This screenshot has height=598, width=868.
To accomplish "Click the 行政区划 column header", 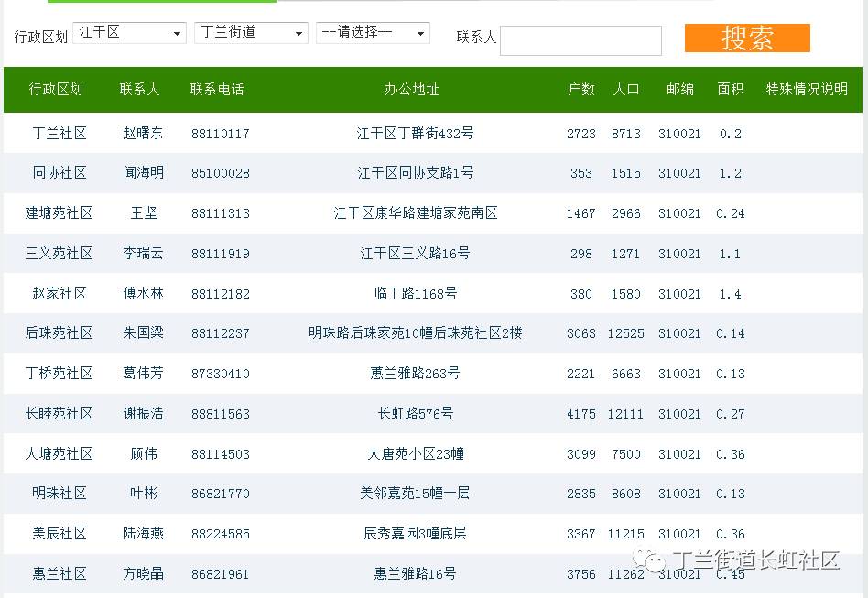I will 55,89.
